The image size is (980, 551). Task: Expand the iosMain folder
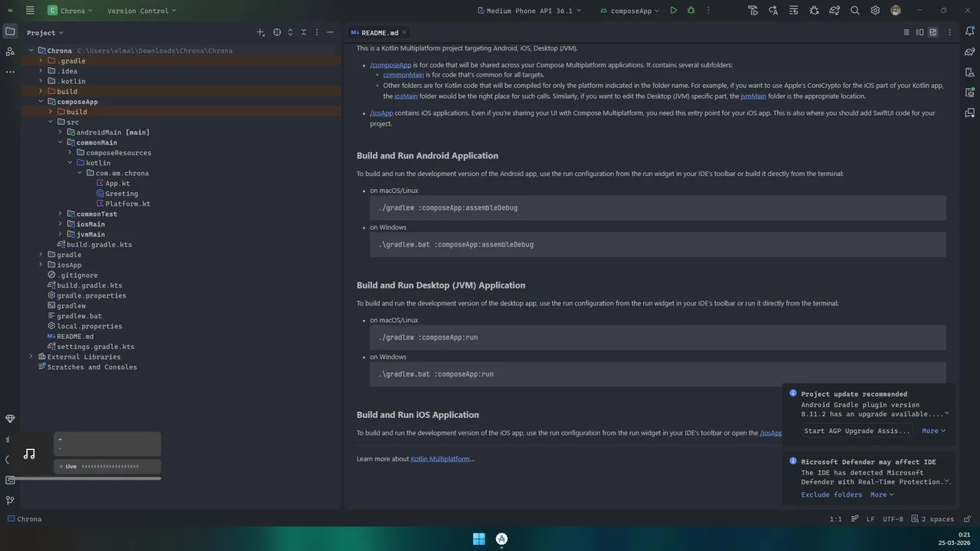[x=60, y=224]
